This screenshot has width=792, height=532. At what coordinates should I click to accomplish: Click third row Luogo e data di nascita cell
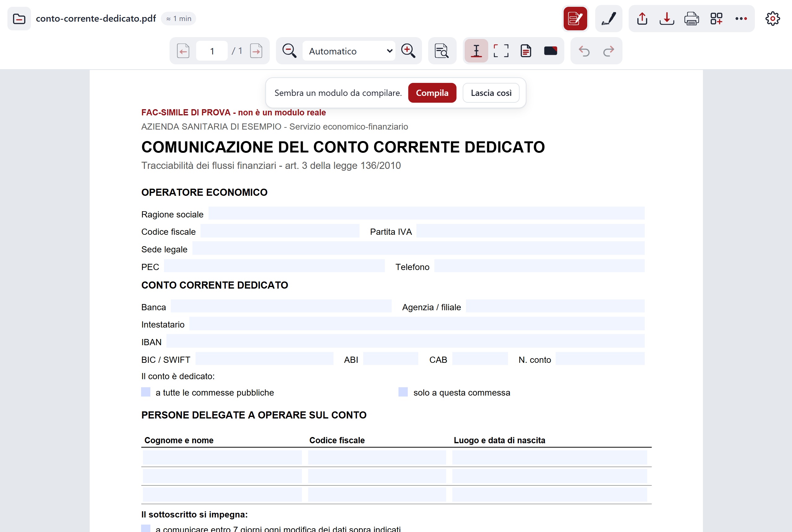(550, 495)
